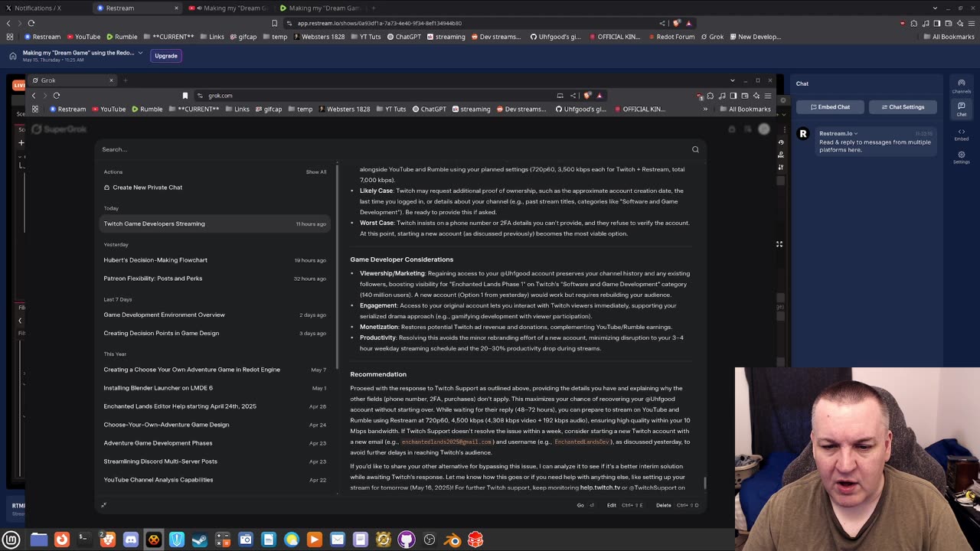Open Hubert's Decision-Making Flowchart chat
980x551 pixels.
pos(215,260)
